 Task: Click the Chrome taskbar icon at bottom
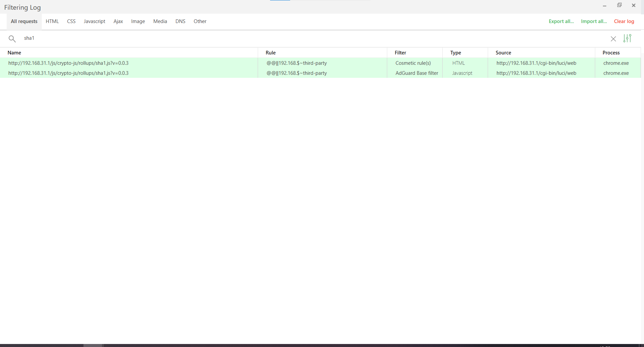pyautogui.click(x=93, y=345)
